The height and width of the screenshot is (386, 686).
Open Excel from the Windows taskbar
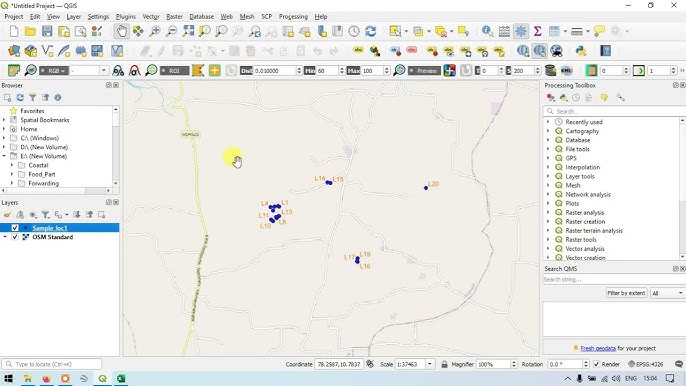[121, 379]
